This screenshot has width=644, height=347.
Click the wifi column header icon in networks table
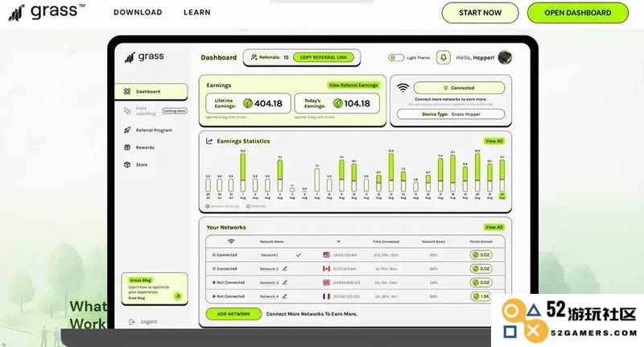point(231,242)
